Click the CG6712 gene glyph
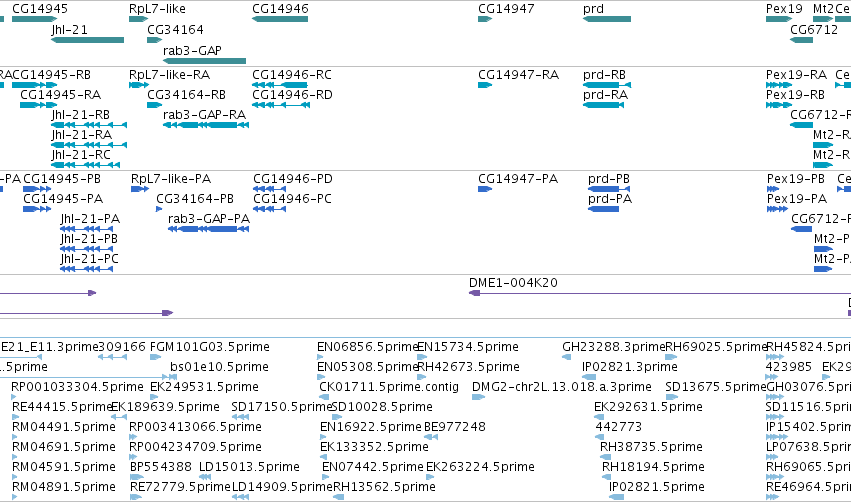Image resolution: width=851 pixels, height=502 pixels. tap(801, 40)
